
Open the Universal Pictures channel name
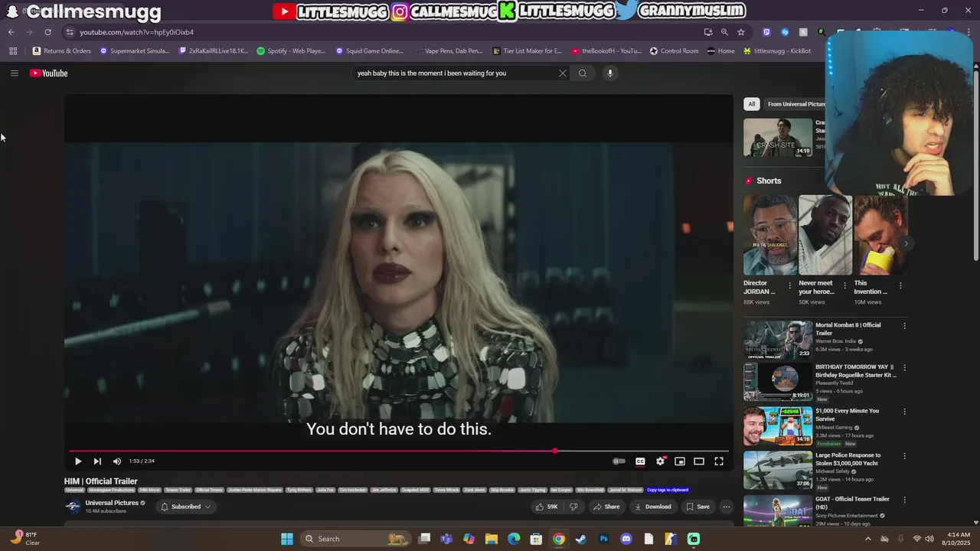(112, 503)
